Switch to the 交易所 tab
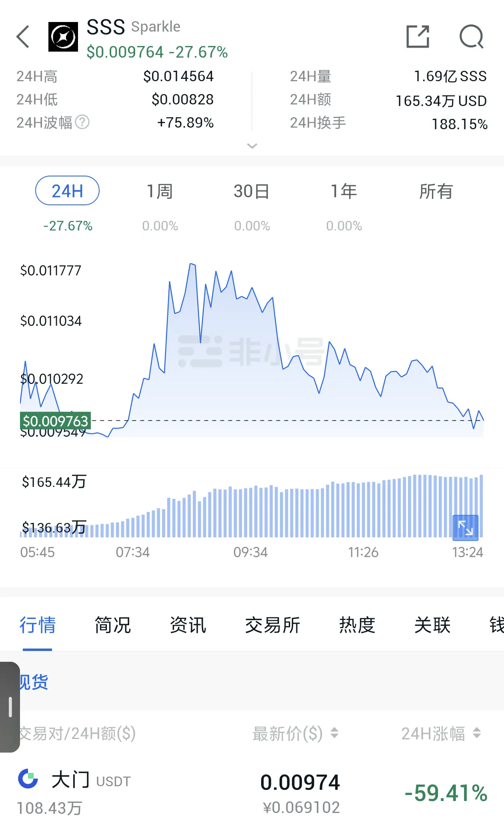The height and width of the screenshot is (825, 504). [x=273, y=625]
